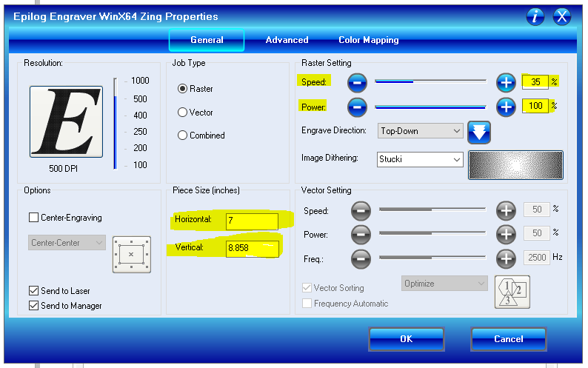This screenshot has width=588, height=368.
Task: Click the 500 DPI label under preview
Action: 63,169
